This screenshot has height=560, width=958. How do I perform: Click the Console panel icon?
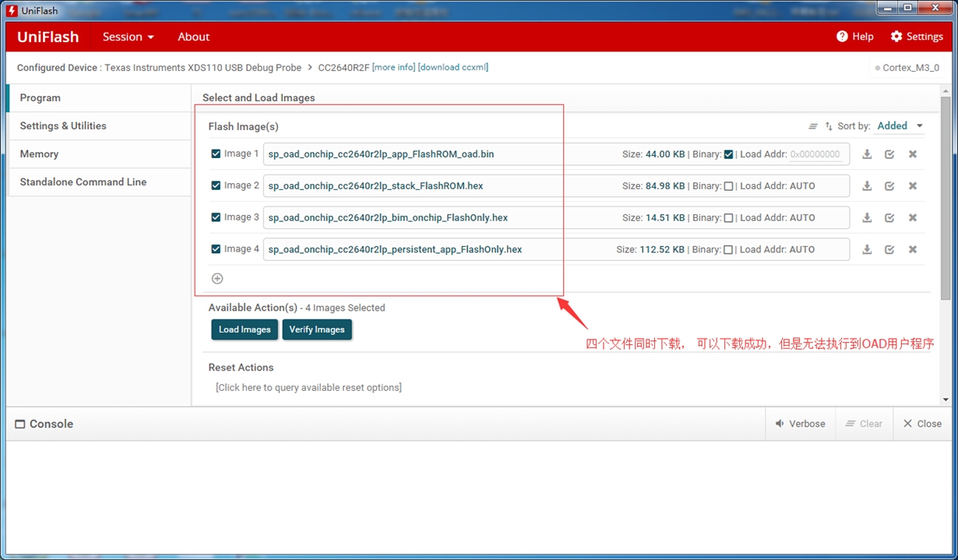[x=20, y=424]
